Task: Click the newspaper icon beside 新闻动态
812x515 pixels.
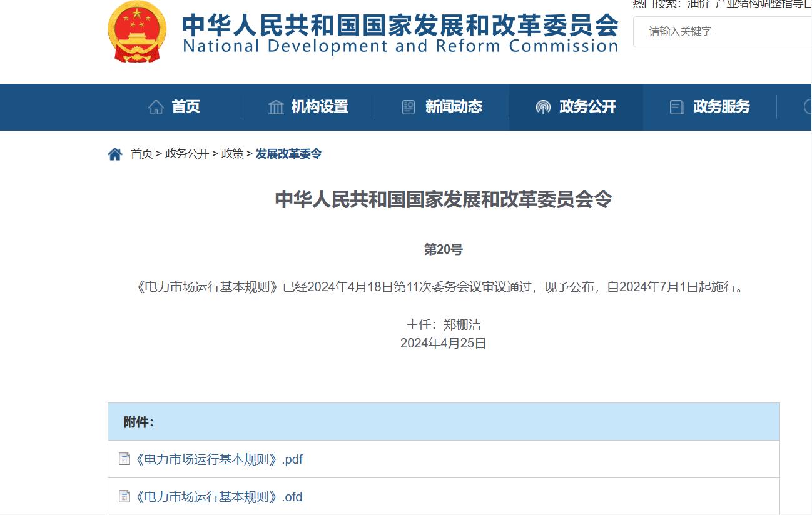Action: tap(409, 107)
